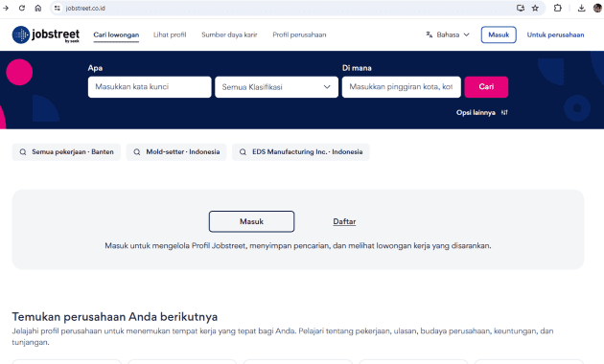Open the Cari lowongan tab
604x364 pixels.
(116, 34)
